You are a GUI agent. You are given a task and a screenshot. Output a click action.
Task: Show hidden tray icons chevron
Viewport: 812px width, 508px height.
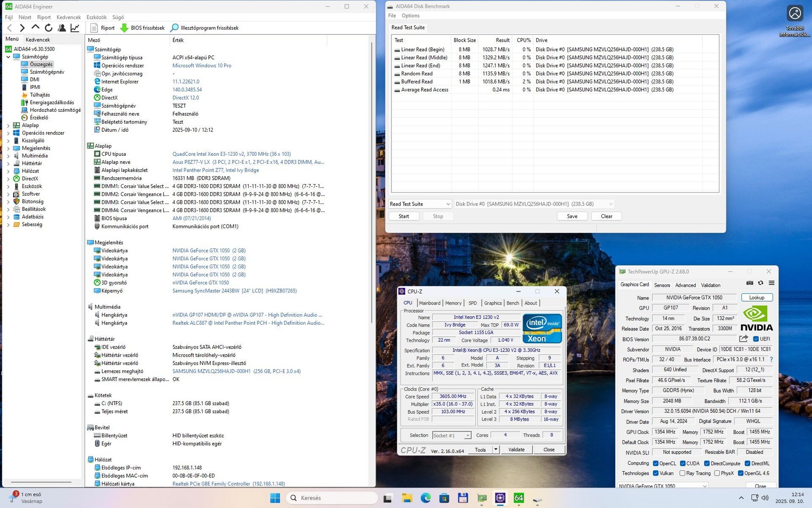[741, 498]
